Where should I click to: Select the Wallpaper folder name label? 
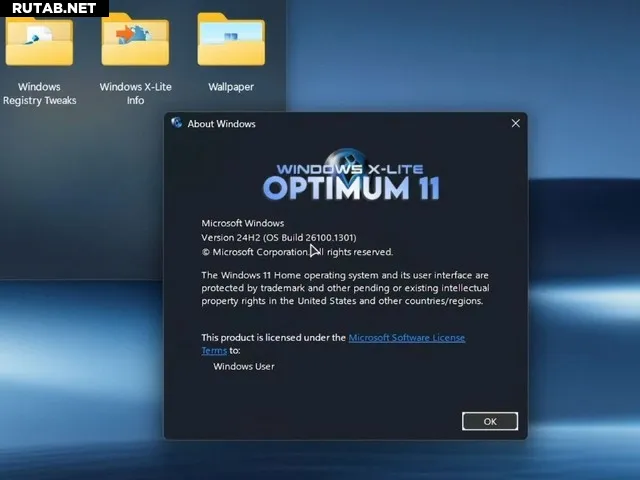click(x=231, y=87)
